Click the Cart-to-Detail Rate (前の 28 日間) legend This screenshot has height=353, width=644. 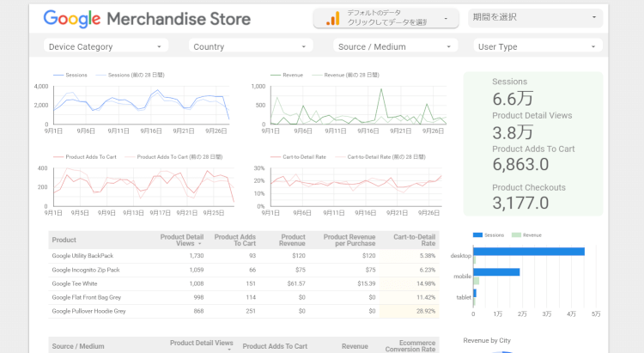380,157
